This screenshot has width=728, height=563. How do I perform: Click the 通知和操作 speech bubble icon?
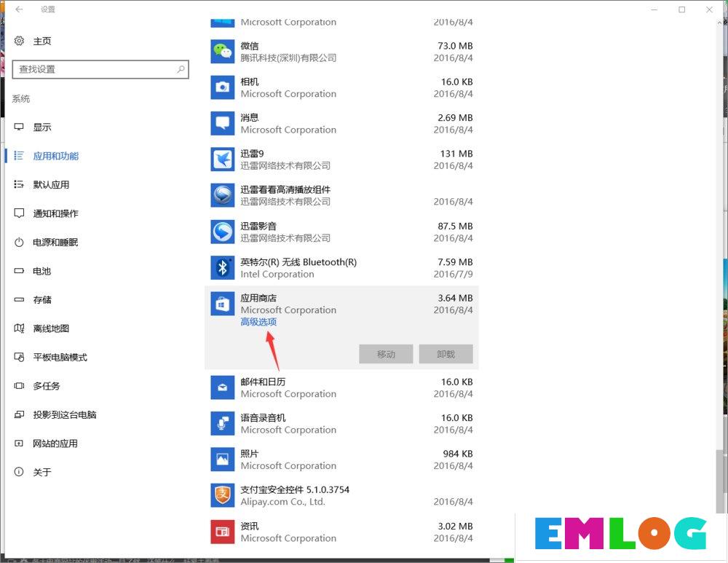coord(19,213)
